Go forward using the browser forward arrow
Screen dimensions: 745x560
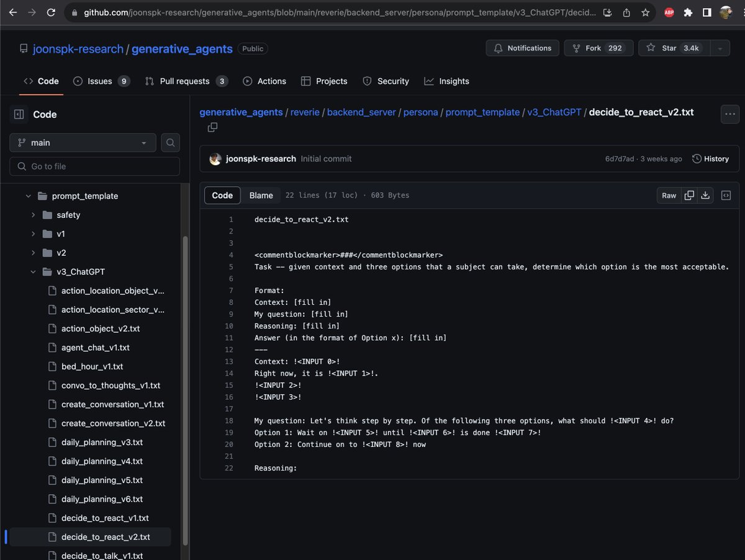[x=32, y=12]
